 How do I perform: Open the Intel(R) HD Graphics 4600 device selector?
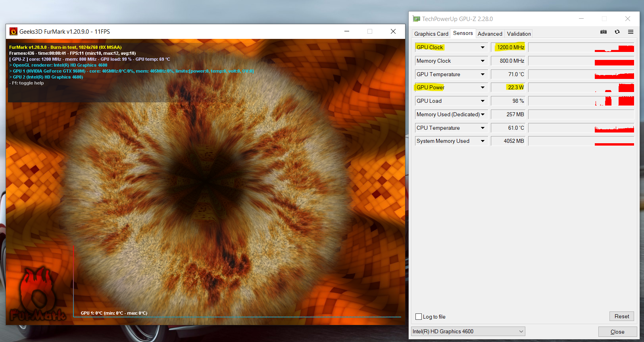pyautogui.click(x=468, y=331)
